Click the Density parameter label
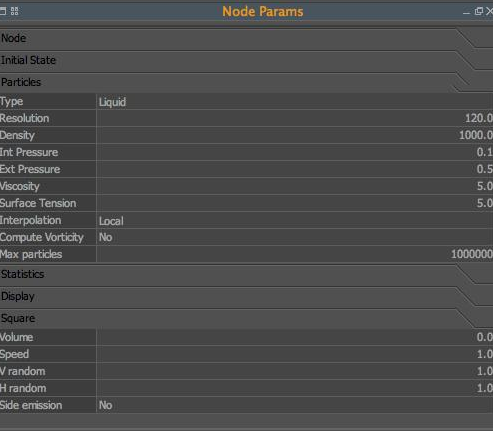 coord(17,135)
